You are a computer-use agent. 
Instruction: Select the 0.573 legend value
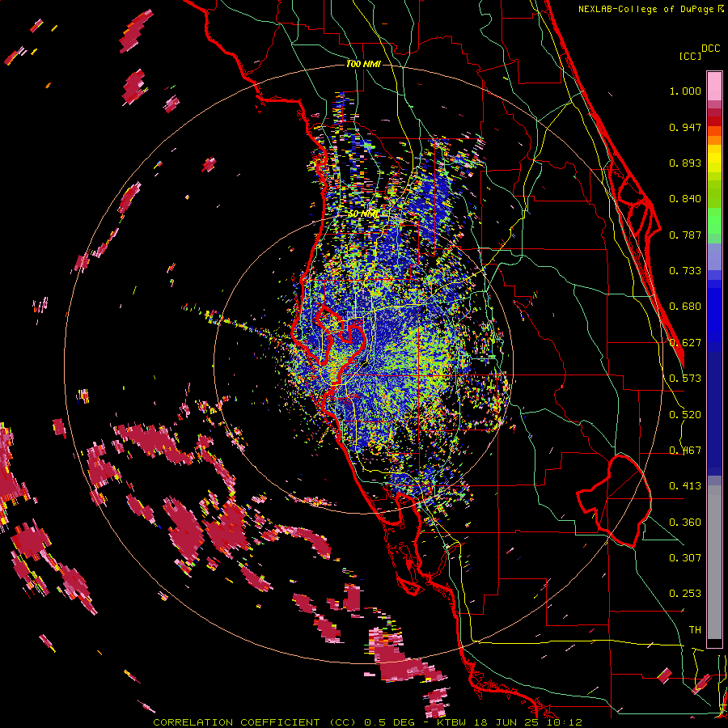tap(685, 379)
